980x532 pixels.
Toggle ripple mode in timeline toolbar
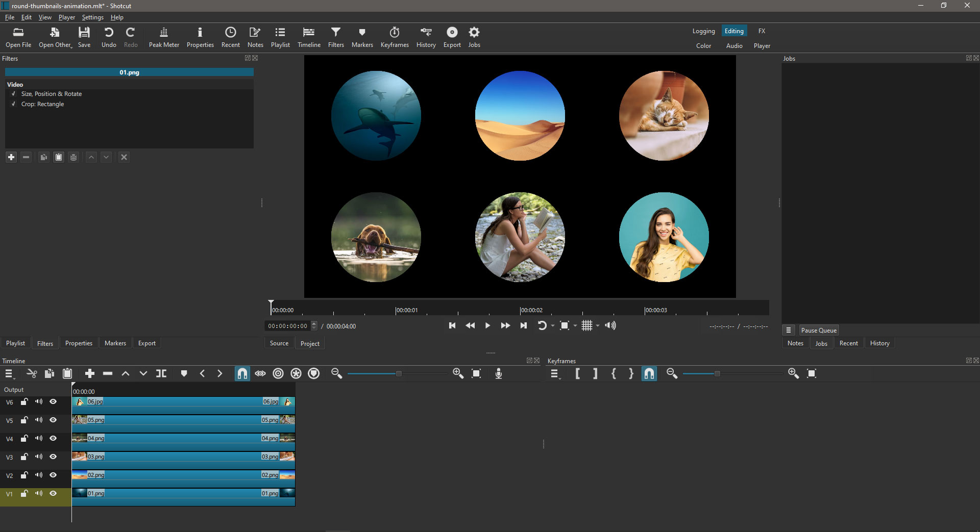coord(278,374)
